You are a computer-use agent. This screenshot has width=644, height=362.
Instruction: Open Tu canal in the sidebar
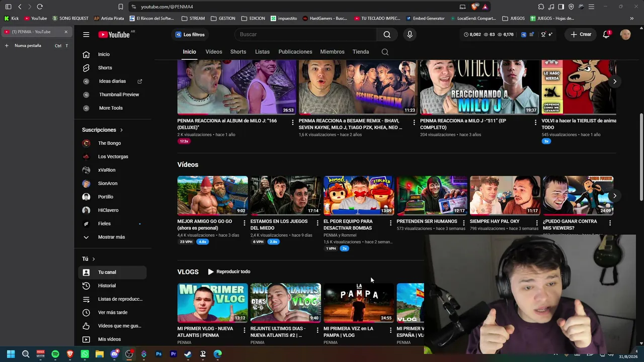pyautogui.click(x=112, y=273)
